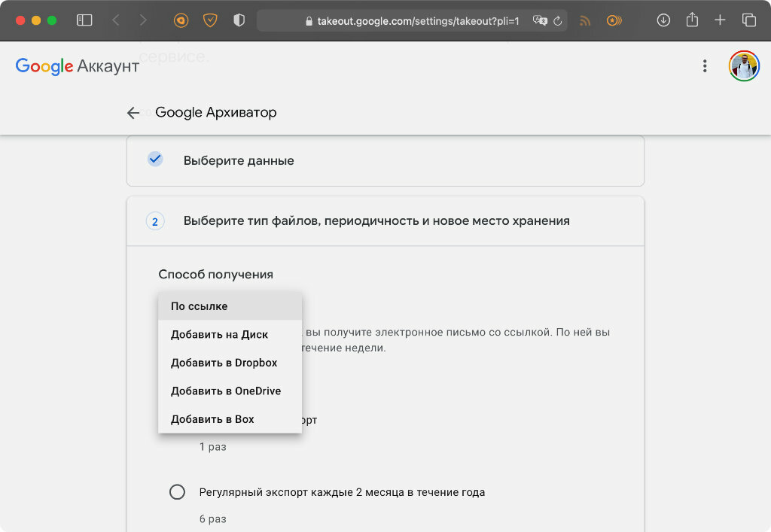Open the Share menu icon
Image resolution: width=771 pixels, height=532 pixels.
coord(692,20)
